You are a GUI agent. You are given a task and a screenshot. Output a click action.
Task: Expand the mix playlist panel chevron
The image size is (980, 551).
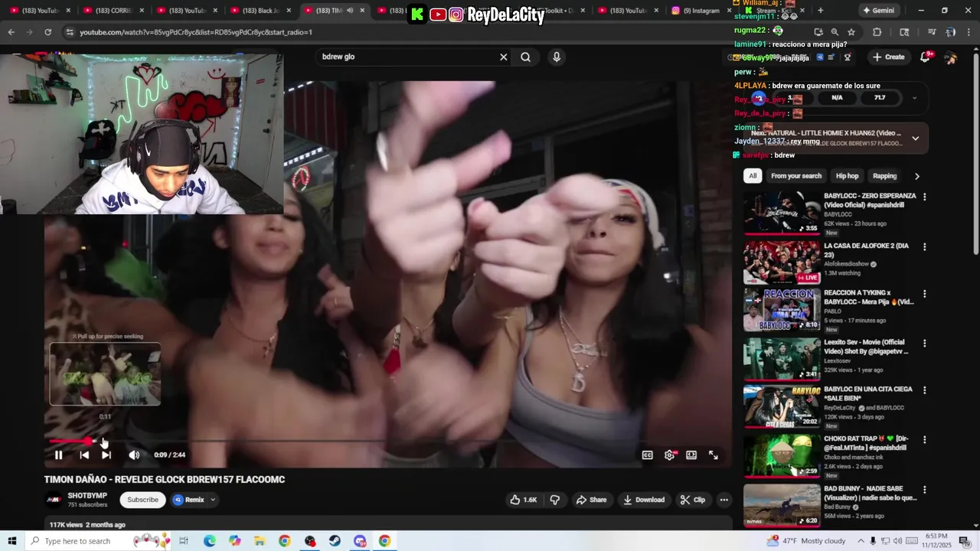[915, 139]
